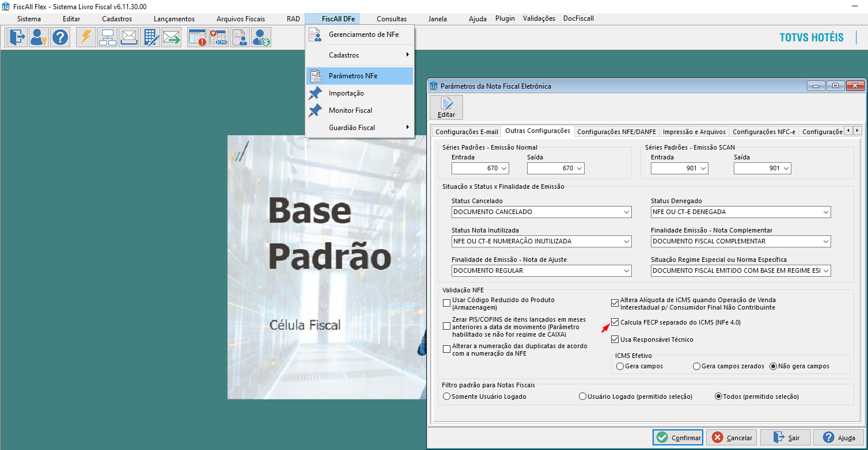The width and height of the screenshot is (868, 450).
Task: Open Emissão SCAN Saída series dropdown
Action: [786, 168]
